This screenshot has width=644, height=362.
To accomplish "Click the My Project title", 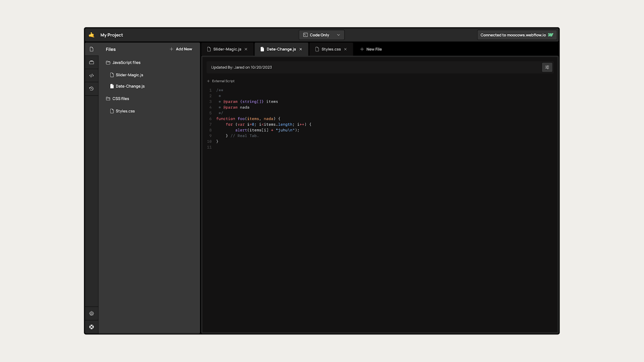I will (x=111, y=35).
